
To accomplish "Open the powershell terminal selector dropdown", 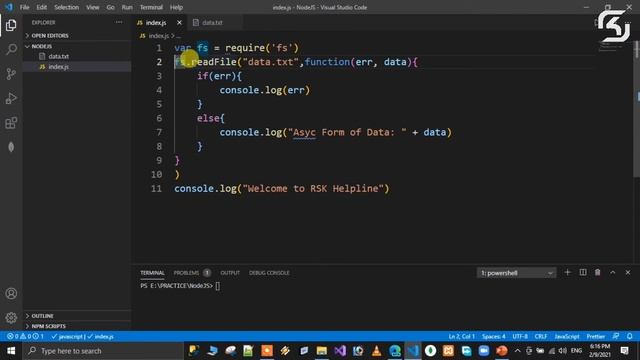I will [516, 273].
